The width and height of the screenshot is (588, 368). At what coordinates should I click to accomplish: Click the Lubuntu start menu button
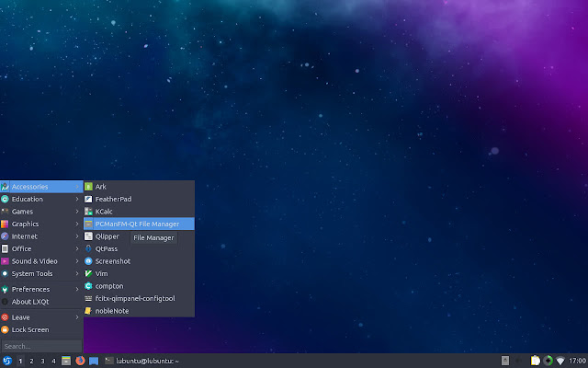coord(7,361)
